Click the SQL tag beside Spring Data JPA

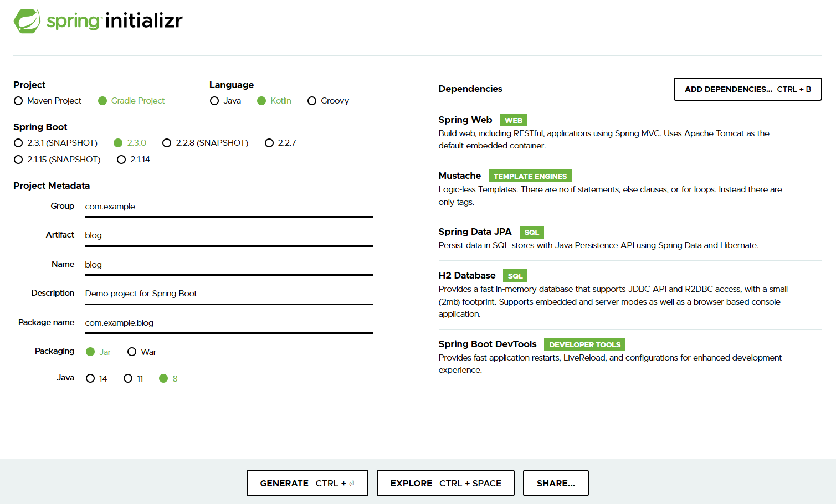[532, 232]
